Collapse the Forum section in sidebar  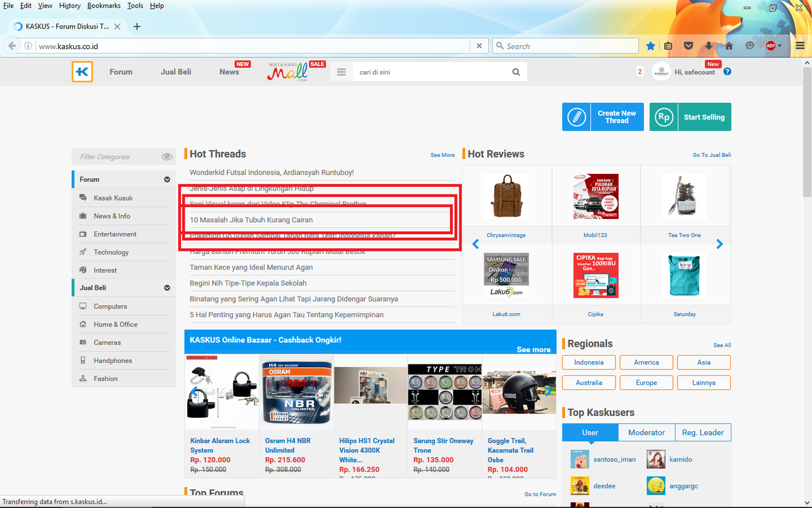point(167,180)
